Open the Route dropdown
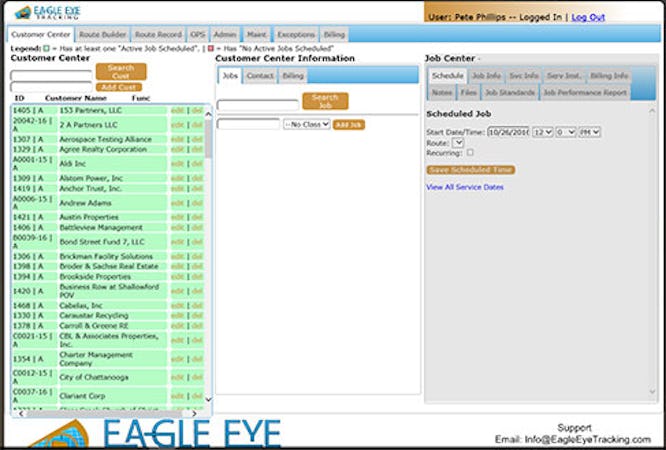Image resolution: width=666 pixels, height=450 pixels. click(x=458, y=143)
